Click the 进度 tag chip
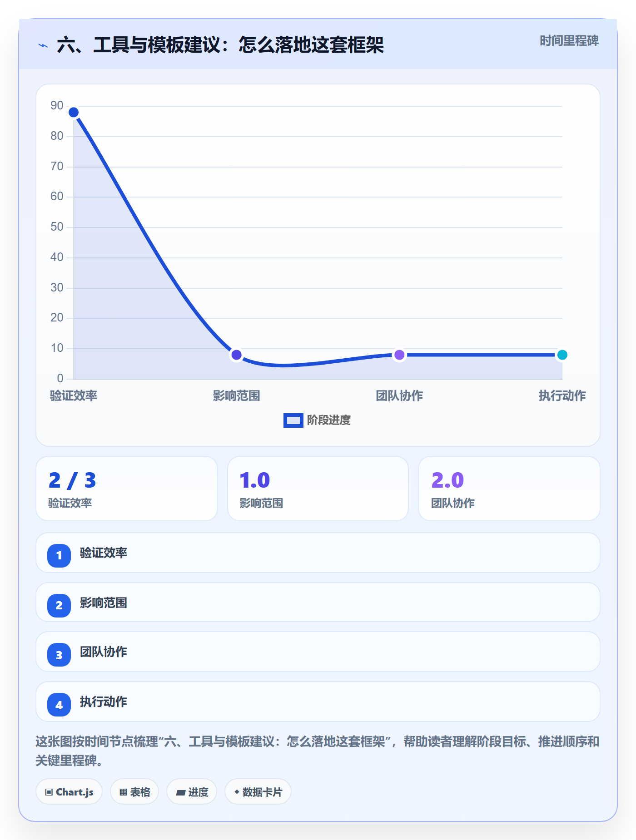636x840 pixels. point(192,792)
